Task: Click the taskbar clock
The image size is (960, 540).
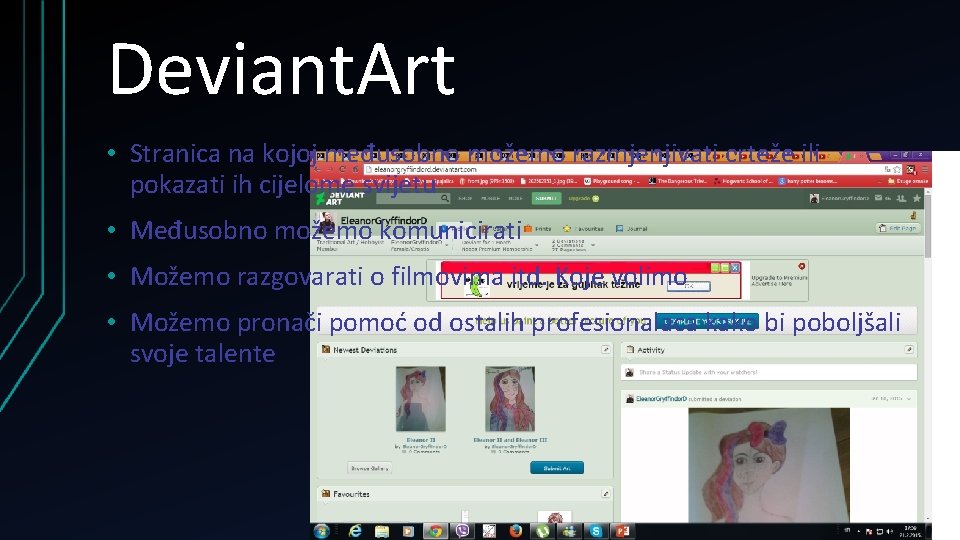Action: tap(911, 531)
